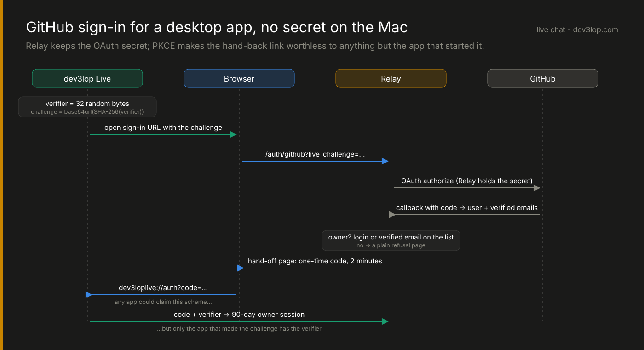Click the Relay participant box
The image size is (644, 350).
pos(391,78)
